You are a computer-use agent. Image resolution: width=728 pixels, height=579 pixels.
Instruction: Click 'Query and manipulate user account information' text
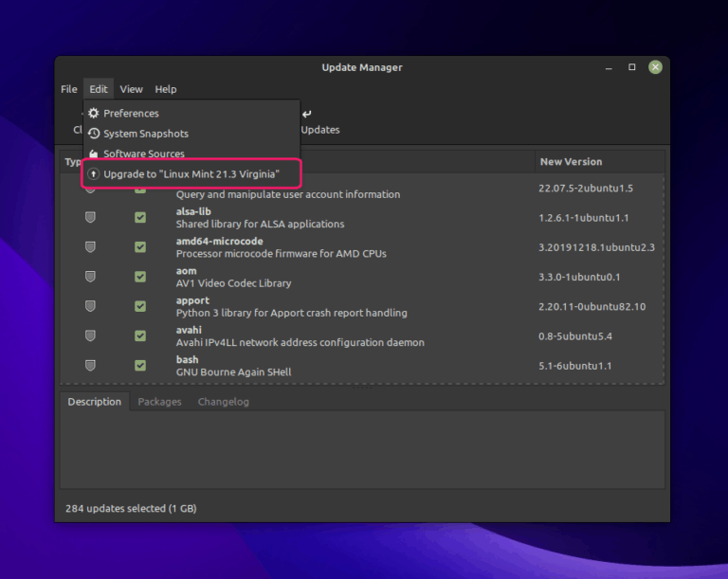pos(288,194)
